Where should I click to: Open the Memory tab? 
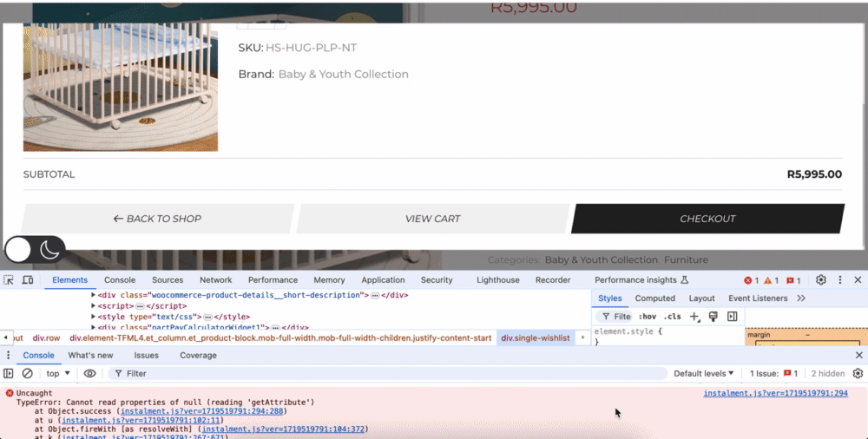pos(329,280)
